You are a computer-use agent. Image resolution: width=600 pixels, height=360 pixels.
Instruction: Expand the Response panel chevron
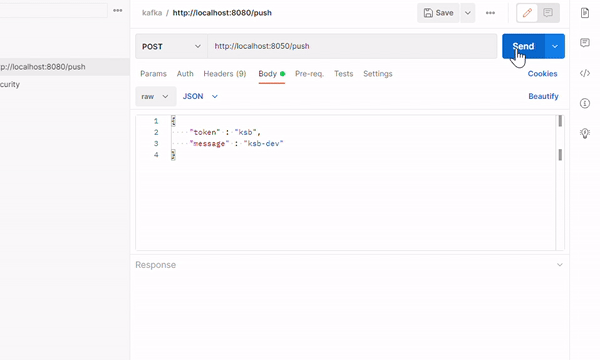point(559,265)
